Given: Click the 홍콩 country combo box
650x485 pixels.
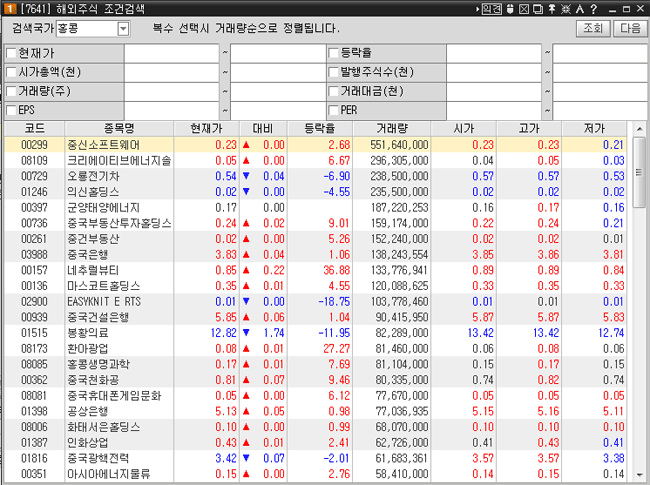Looking at the screenshot, I should (x=93, y=29).
